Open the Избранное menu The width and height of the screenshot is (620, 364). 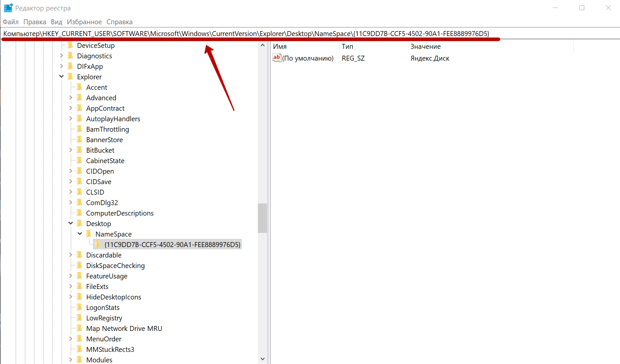[84, 22]
